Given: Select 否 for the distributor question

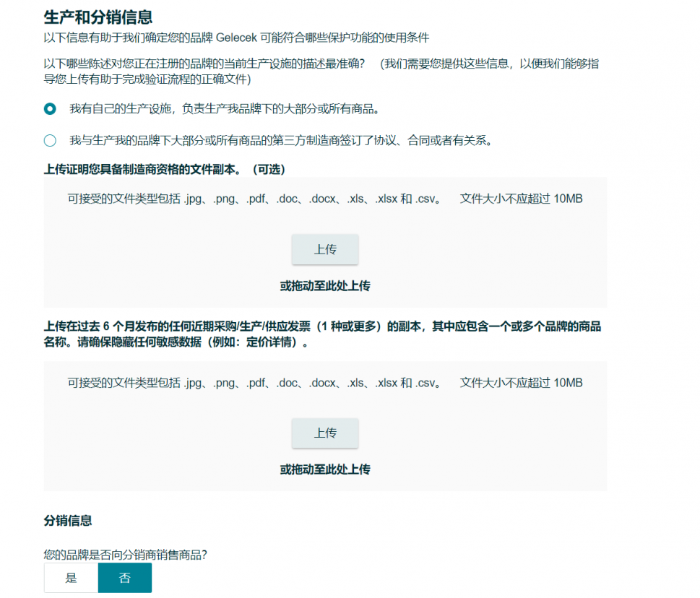Looking at the screenshot, I should (124, 578).
